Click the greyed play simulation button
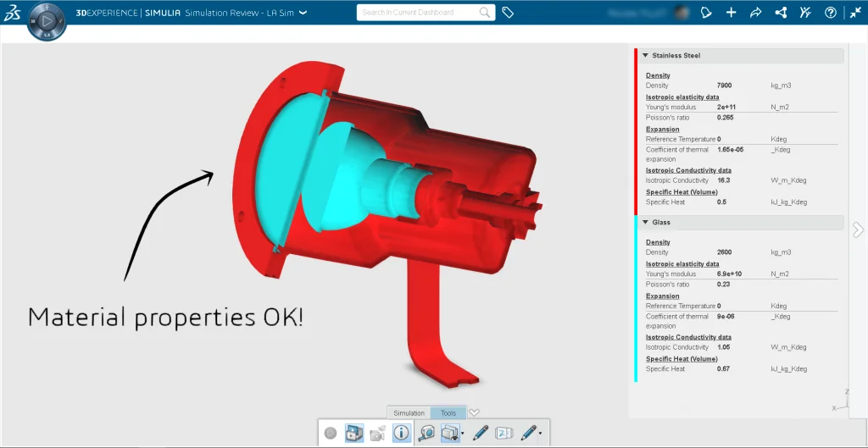 pos(331,433)
